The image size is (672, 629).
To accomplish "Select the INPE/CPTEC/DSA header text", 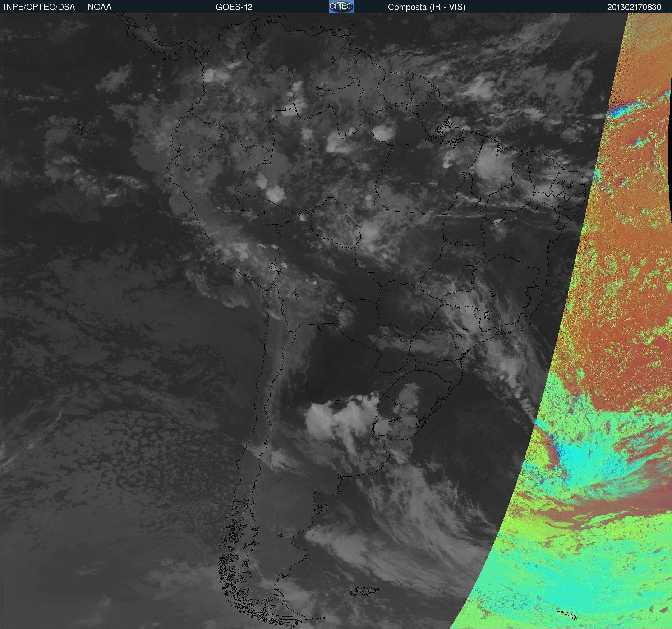I will coord(39,7).
